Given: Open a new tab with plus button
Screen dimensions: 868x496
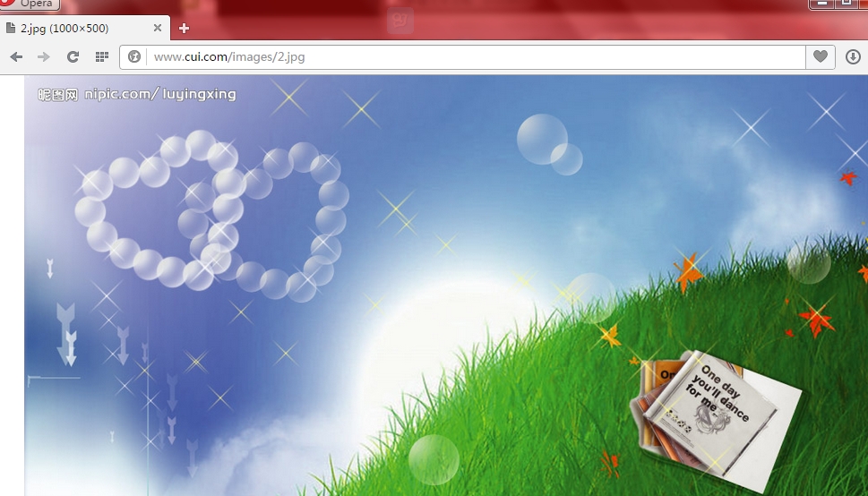Looking at the screenshot, I should coord(184,29).
